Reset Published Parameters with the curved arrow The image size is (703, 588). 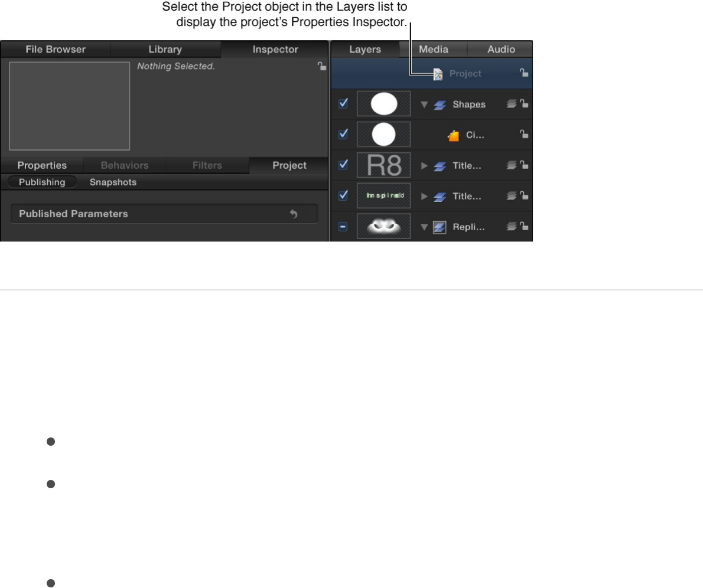pyautogui.click(x=294, y=214)
